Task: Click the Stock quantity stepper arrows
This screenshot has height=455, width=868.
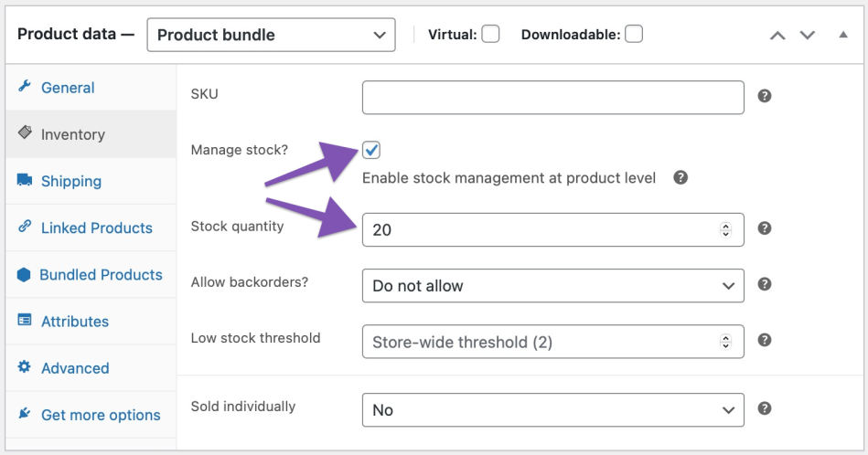Action: [726, 230]
